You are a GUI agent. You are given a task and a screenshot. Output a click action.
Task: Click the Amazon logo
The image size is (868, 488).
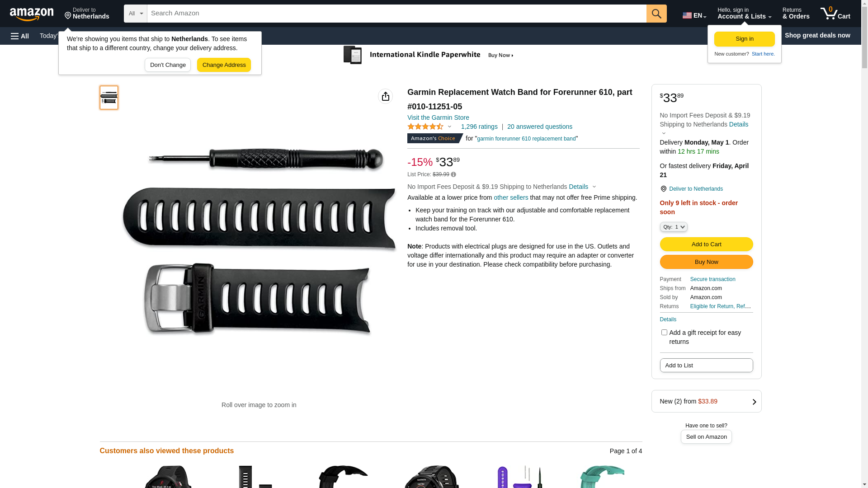32,14
